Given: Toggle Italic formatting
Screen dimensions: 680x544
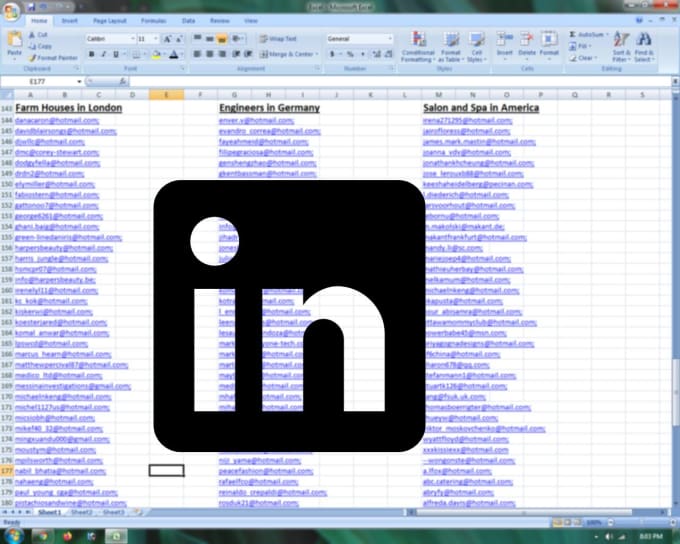Looking at the screenshot, I should click(x=104, y=54).
